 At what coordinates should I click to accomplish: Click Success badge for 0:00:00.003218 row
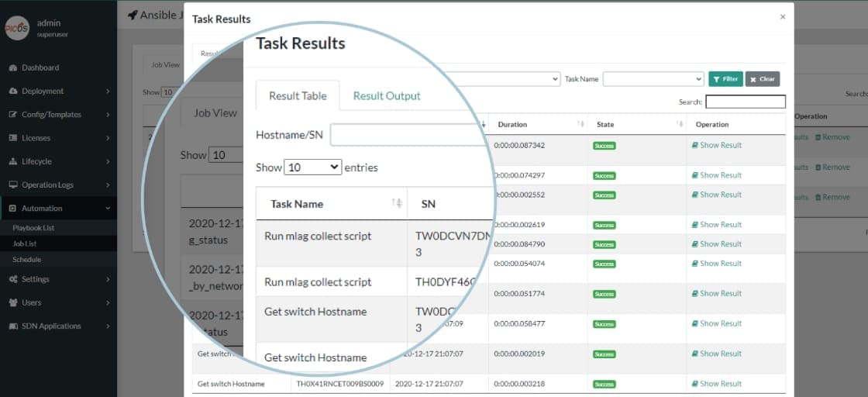point(604,385)
